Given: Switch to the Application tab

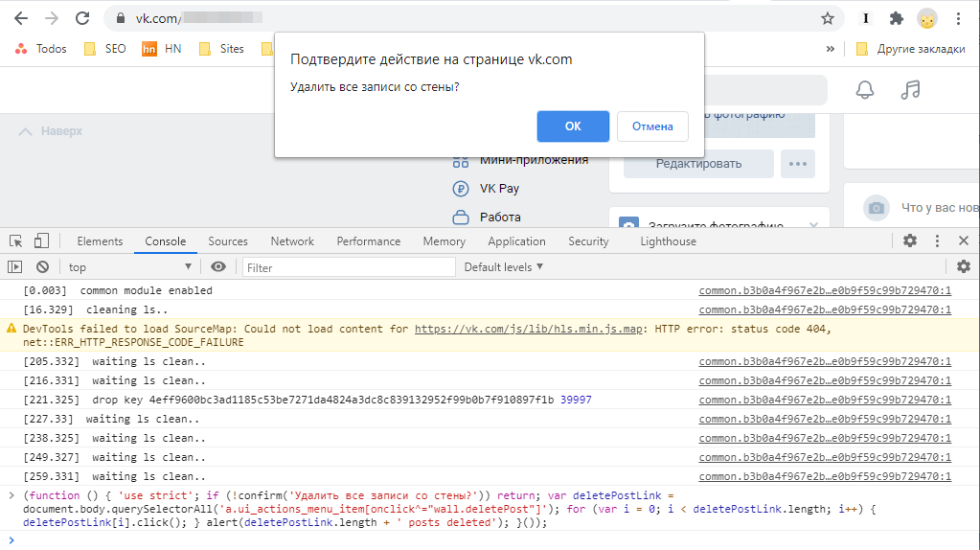Looking at the screenshot, I should [x=517, y=241].
